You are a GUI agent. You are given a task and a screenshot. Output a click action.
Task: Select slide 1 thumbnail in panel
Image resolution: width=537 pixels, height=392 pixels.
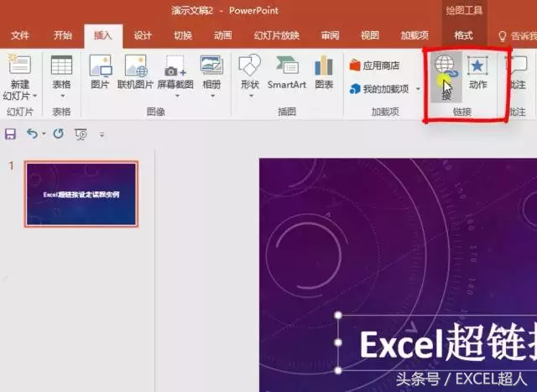tap(81, 194)
